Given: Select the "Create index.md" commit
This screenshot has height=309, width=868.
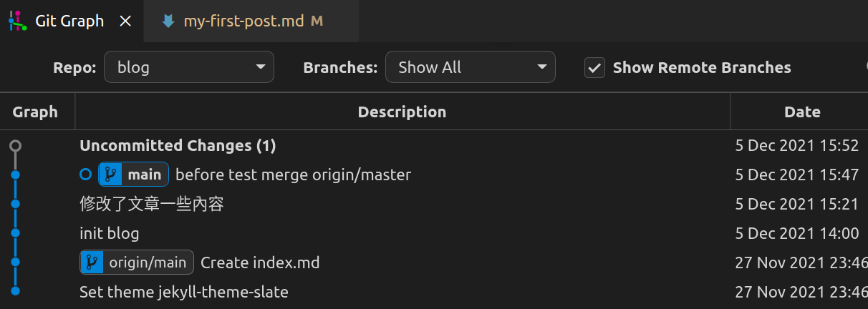Looking at the screenshot, I should point(260,263).
